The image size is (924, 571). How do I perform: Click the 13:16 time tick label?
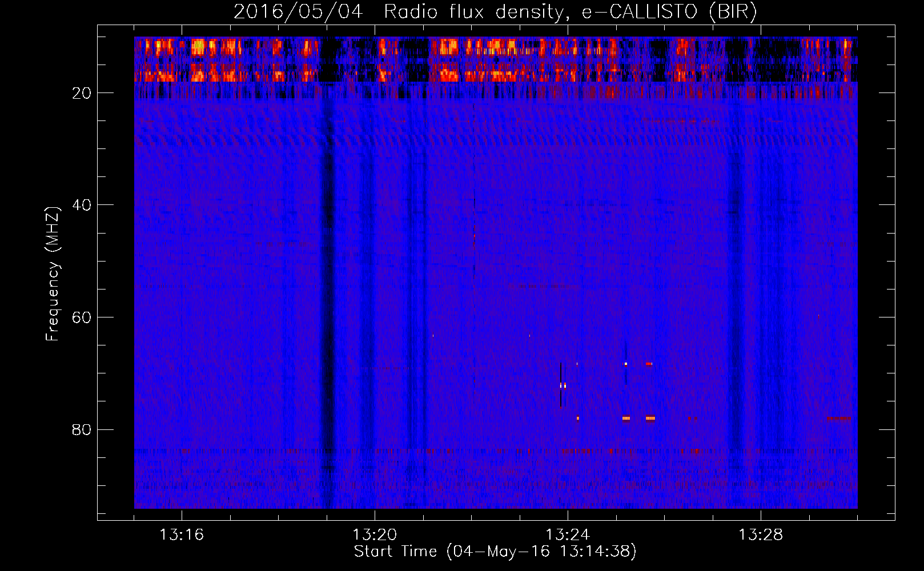[182, 535]
